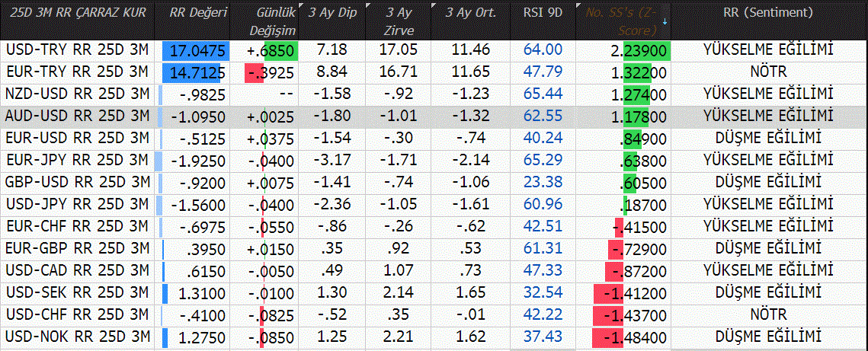Click 25D 3M RR ÇARRAZ KUR header
This screenshot has height=351, width=868.
77,12
